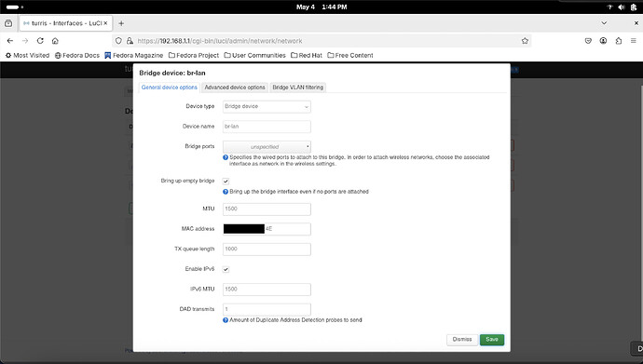Viewport: 643px width, 364px height.
Task: Open a new browser tab with plus icon
Action: pyautogui.click(x=121, y=23)
